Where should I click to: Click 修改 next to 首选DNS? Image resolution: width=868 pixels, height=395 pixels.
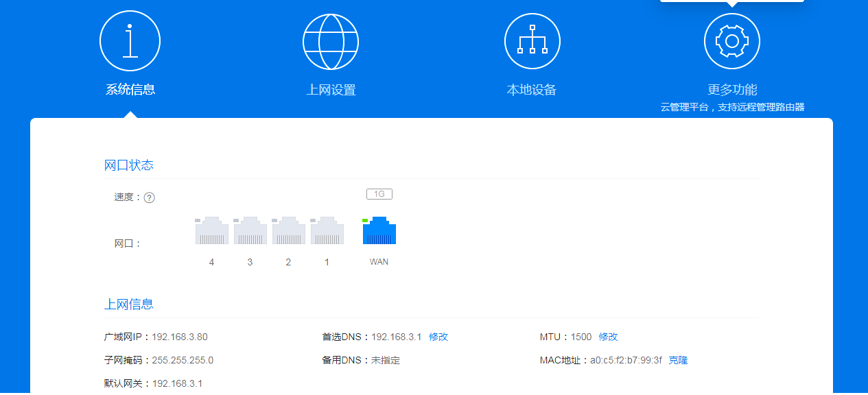click(438, 337)
